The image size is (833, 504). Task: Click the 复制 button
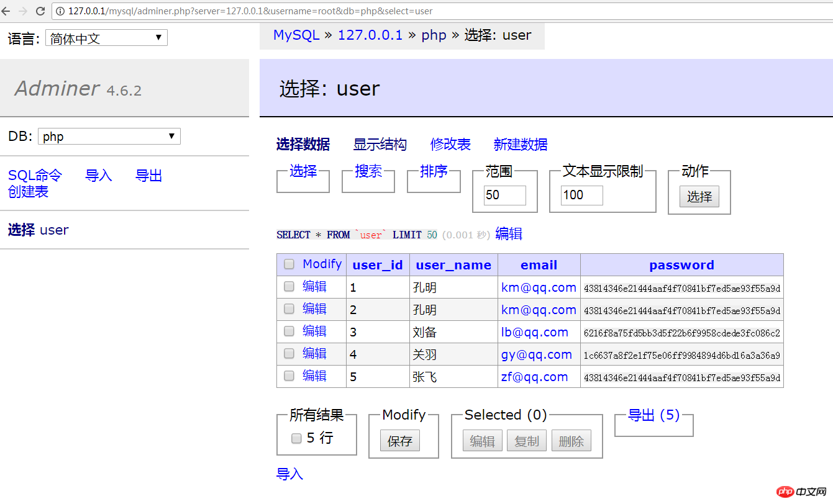point(527,441)
